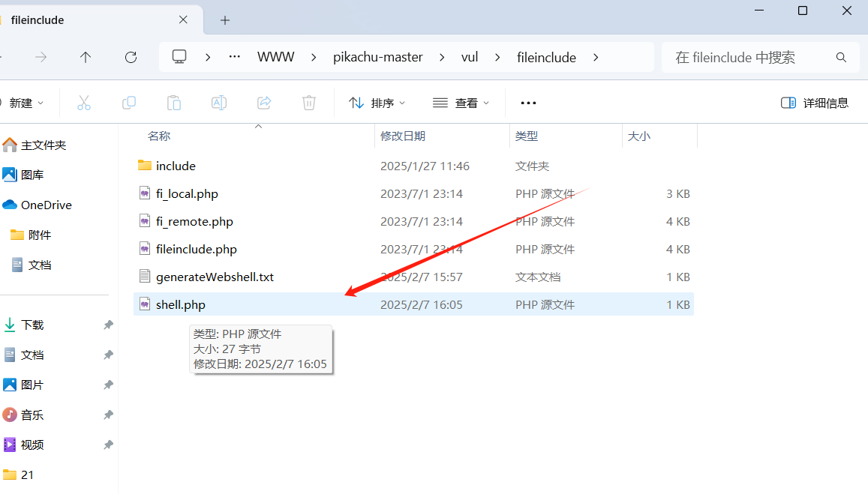This screenshot has width=868, height=494.
Task: Click the Rename icon in toolbar
Action: [219, 103]
